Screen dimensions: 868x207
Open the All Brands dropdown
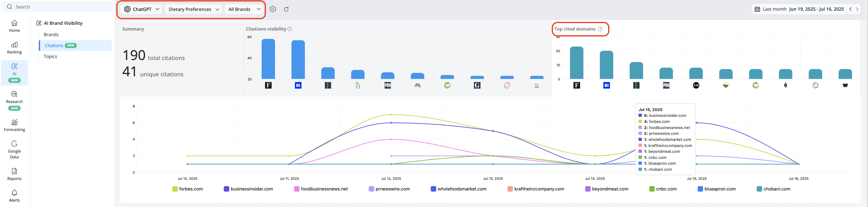click(244, 9)
